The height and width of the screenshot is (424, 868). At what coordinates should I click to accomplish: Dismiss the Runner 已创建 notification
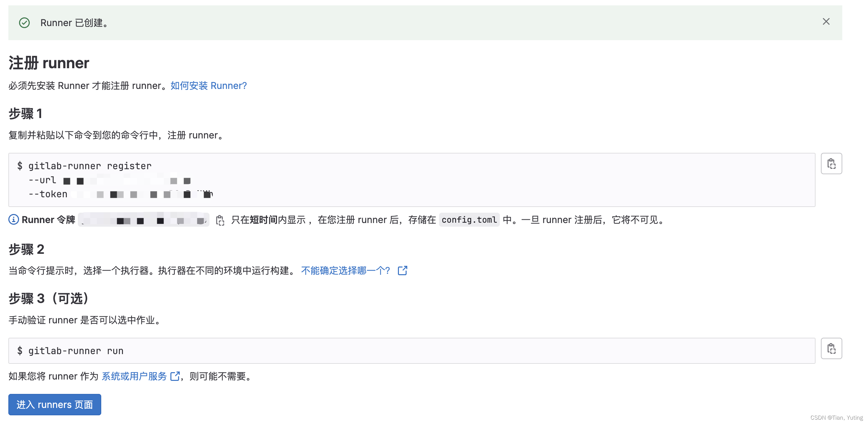[x=826, y=22]
